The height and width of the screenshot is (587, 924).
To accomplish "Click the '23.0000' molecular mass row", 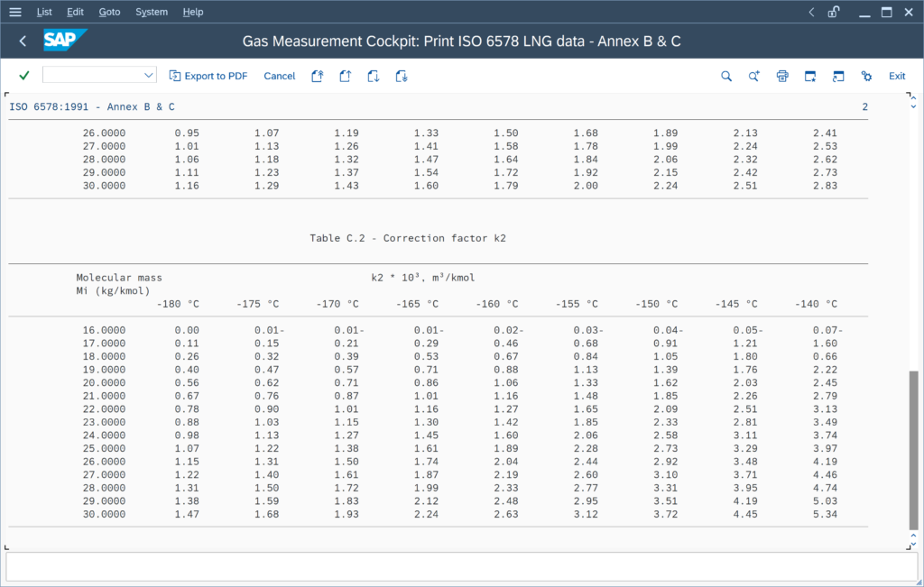I will [104, 422].
